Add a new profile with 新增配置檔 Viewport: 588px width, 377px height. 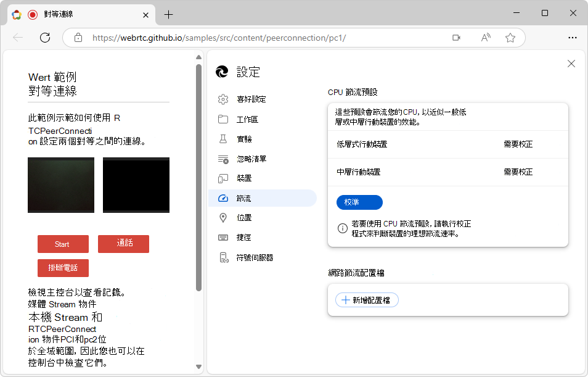[366, 299]
